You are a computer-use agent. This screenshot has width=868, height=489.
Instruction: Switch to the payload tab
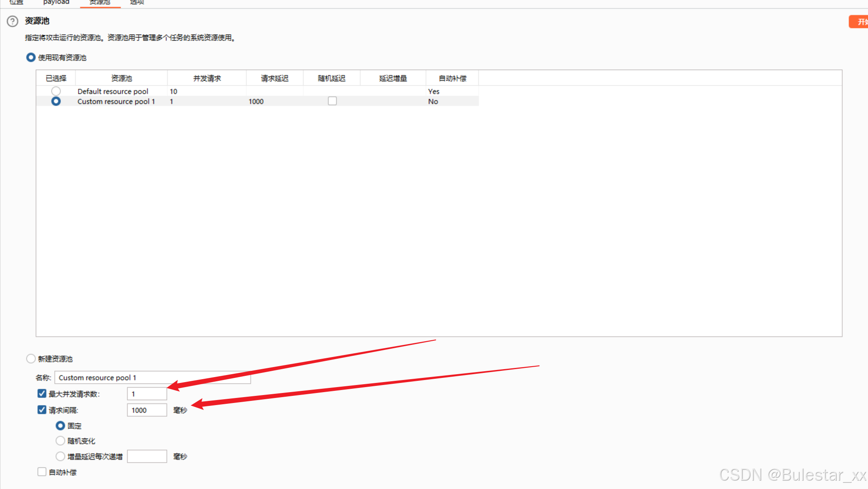(56, 3)
